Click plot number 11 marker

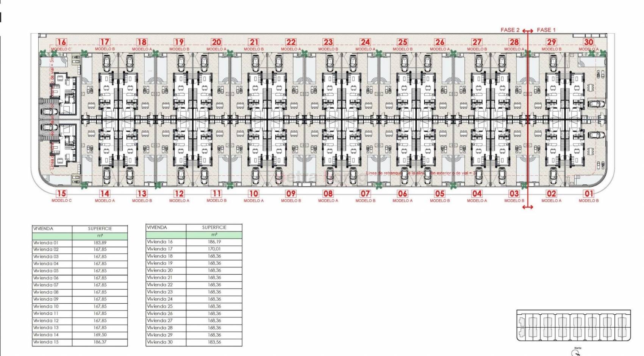pos(216,194)
